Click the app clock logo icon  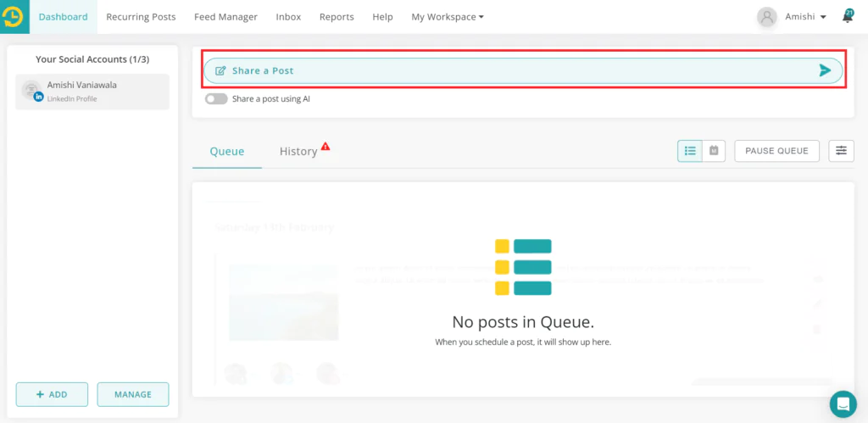pos(14,17)
